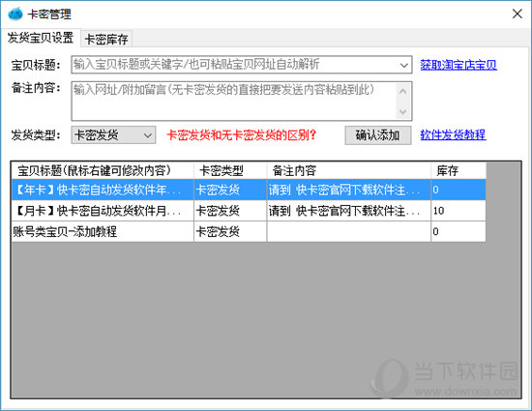Select the 账号类宝贝-添加教程 row title
532x411 pixels.
[103, 232]
